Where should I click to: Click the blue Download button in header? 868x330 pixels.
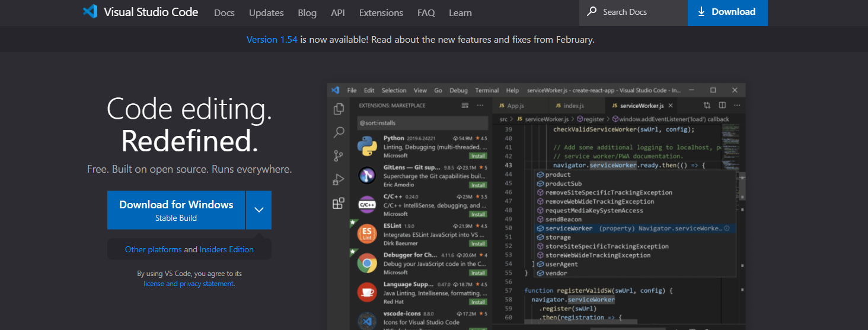727,12
